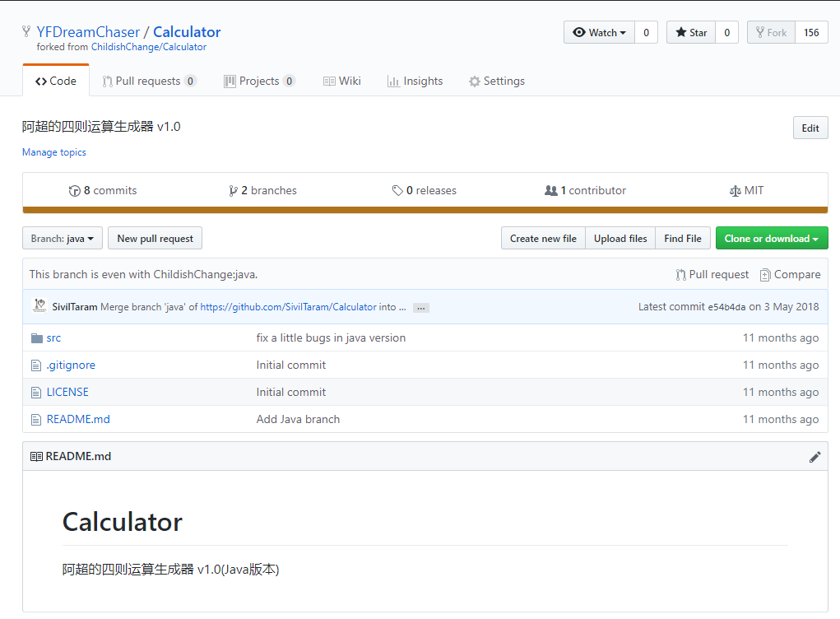Click the Code tab brackets icon
Viewport: 840px width, 619px height.
40,81
